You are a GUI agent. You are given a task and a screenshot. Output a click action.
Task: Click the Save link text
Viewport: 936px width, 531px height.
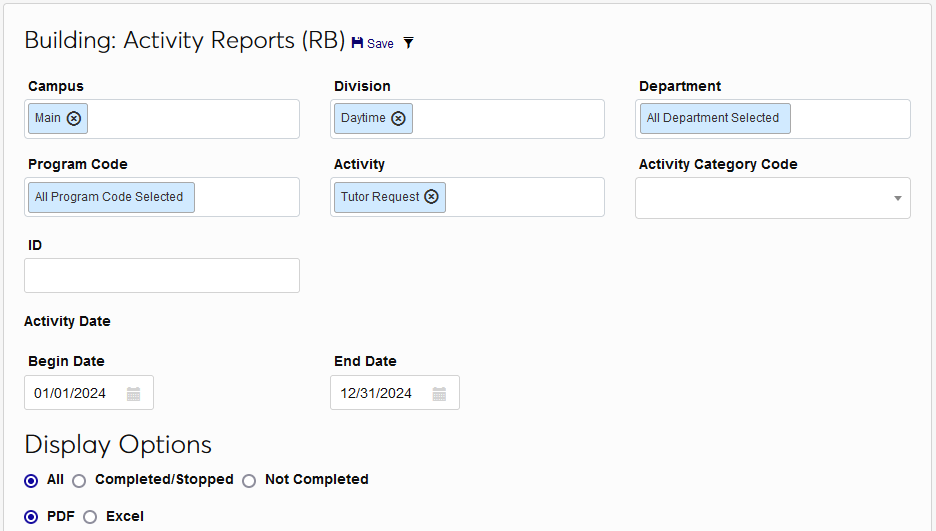pos(380,44)
